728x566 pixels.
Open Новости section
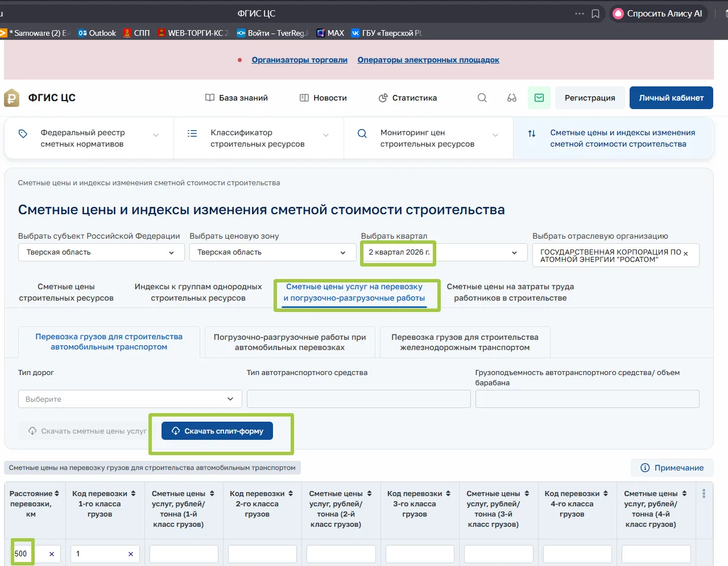pyautogui.click(x=323, y=98)
